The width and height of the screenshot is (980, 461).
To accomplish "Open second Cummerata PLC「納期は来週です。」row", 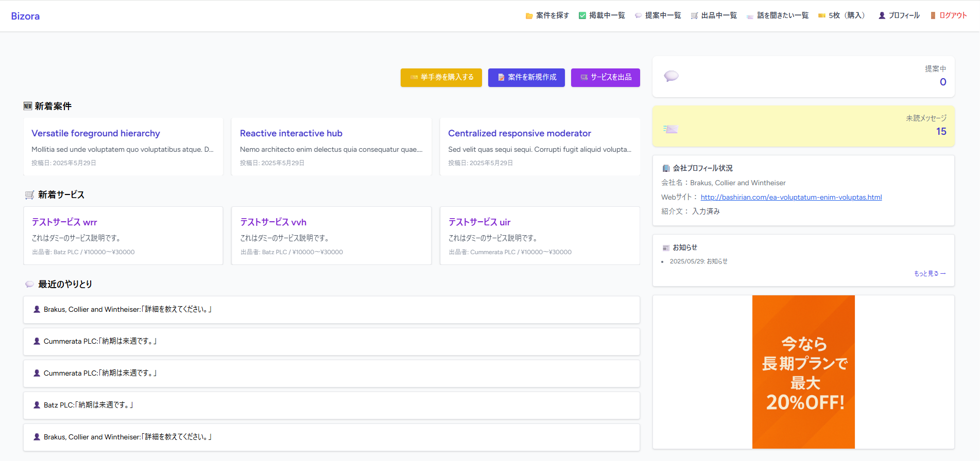I will tap(332, 374).
